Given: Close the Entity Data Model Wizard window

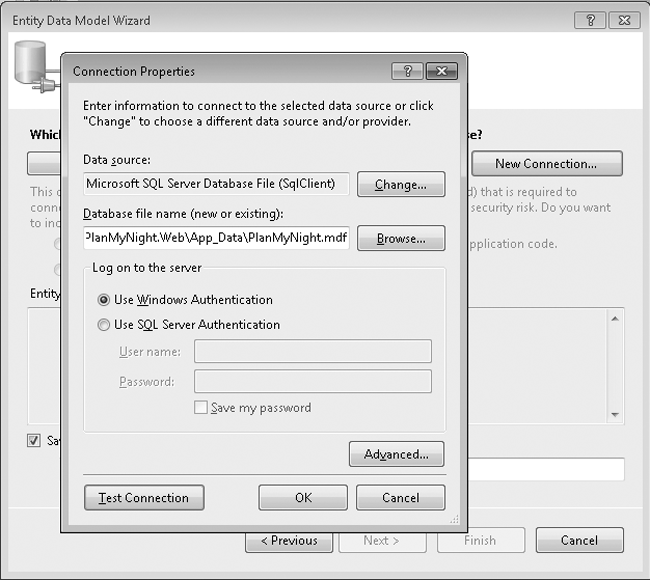Looking at the screenshot, I should [624, 20].
